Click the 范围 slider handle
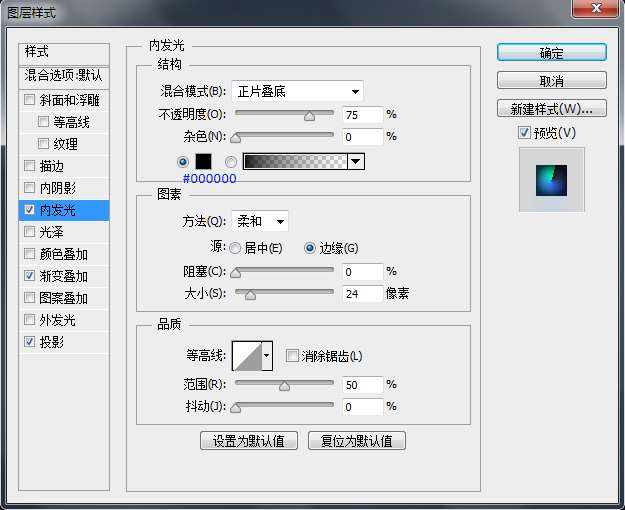The image size is (625, 510). click(284, 386)
